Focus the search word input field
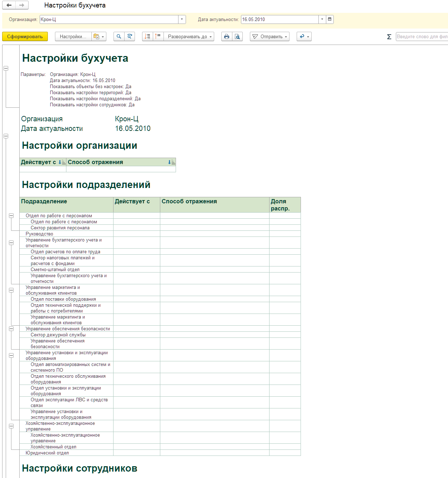This screenshot has width=448, height=478. 422,36
